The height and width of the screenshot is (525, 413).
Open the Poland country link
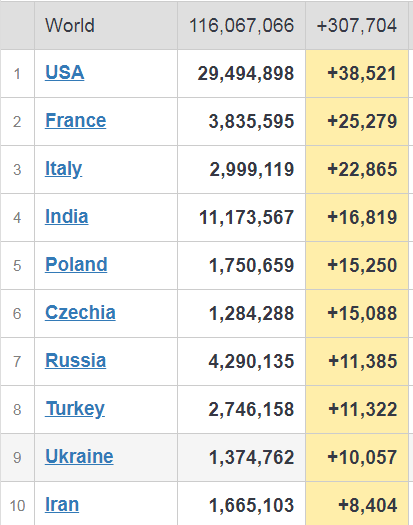pyautogui.click(x=76, y=265)
